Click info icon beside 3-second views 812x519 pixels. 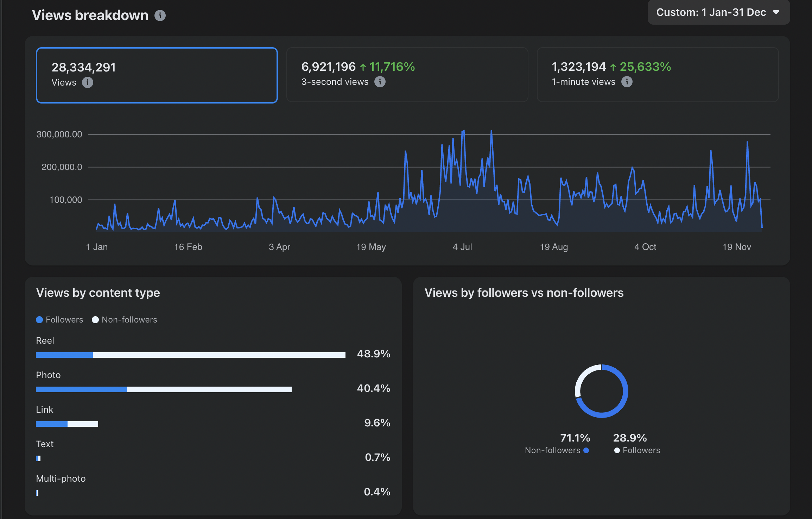[380, 82]
